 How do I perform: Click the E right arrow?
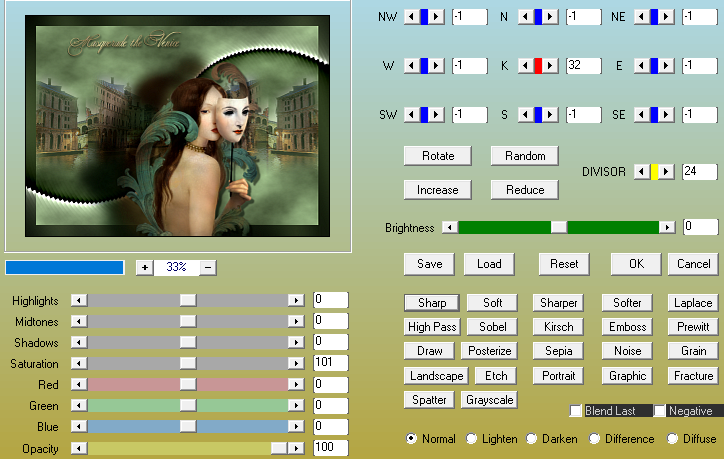coord(666,66)
